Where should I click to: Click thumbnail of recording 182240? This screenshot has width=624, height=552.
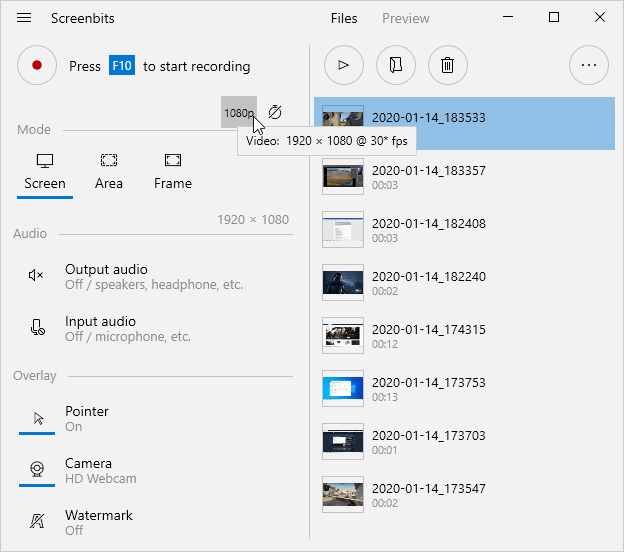(343, 282)
